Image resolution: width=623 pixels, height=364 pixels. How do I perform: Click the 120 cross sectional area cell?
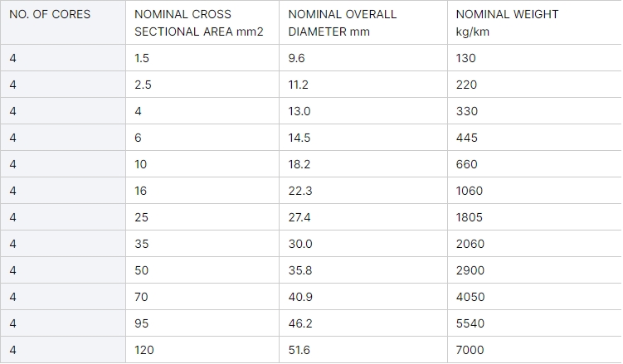click(x=202, y=350)
